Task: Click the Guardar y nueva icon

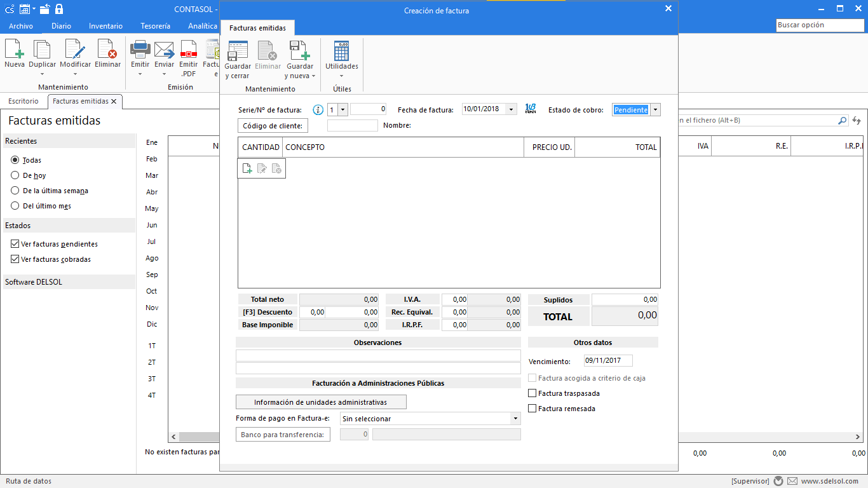Action: [x=299, y=51]
